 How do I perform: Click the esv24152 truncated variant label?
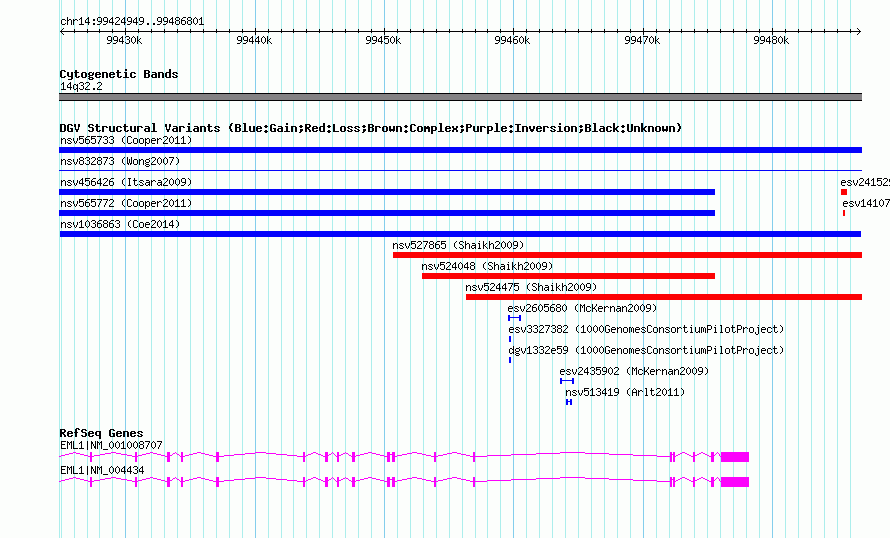865,182
